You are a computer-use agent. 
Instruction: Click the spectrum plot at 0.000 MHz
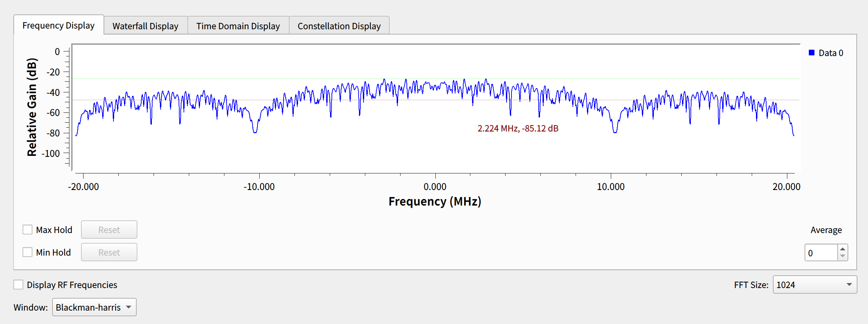[435, 87]
